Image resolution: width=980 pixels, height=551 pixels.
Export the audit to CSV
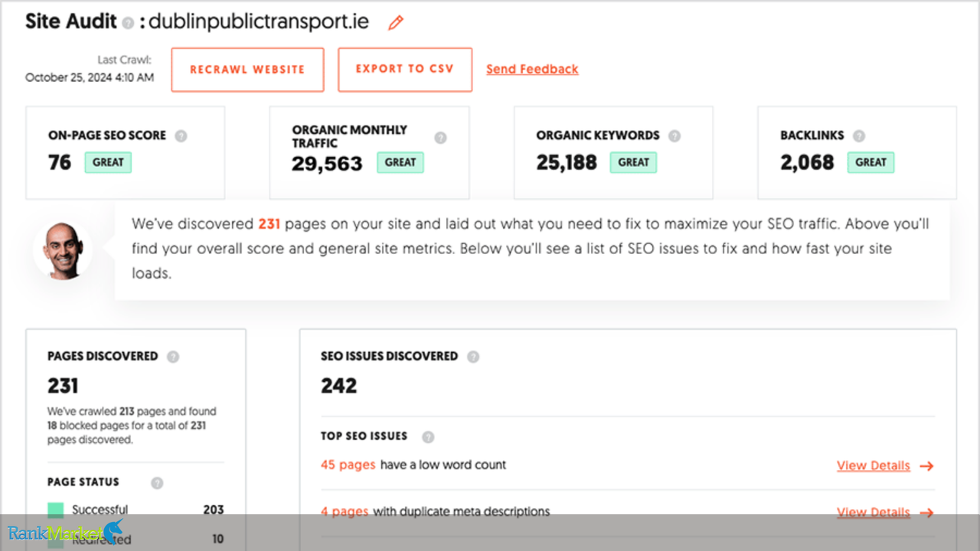point(405,70)
